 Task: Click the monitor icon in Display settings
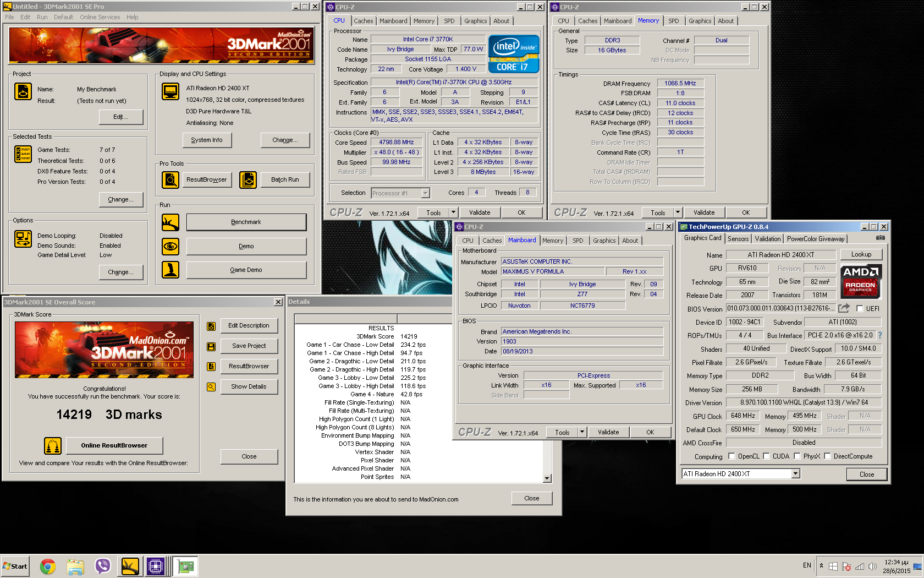pos(170,91)
